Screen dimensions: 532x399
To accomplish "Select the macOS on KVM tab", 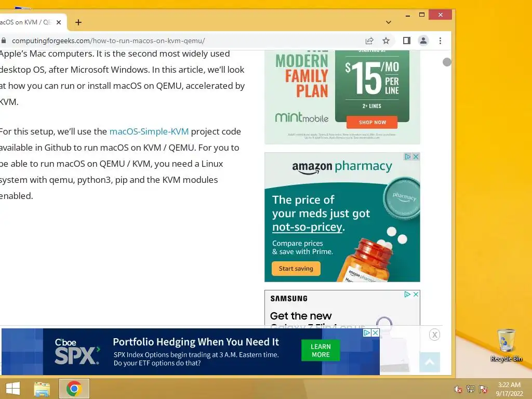I will coord(30,22).
